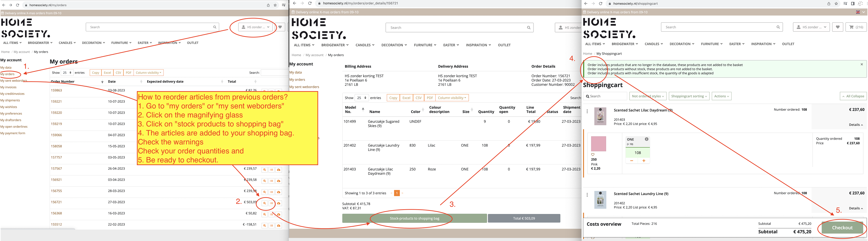The image size is (868, 241).
Task: Click the pink color swatch for colour 250
Action: (599, 144)
